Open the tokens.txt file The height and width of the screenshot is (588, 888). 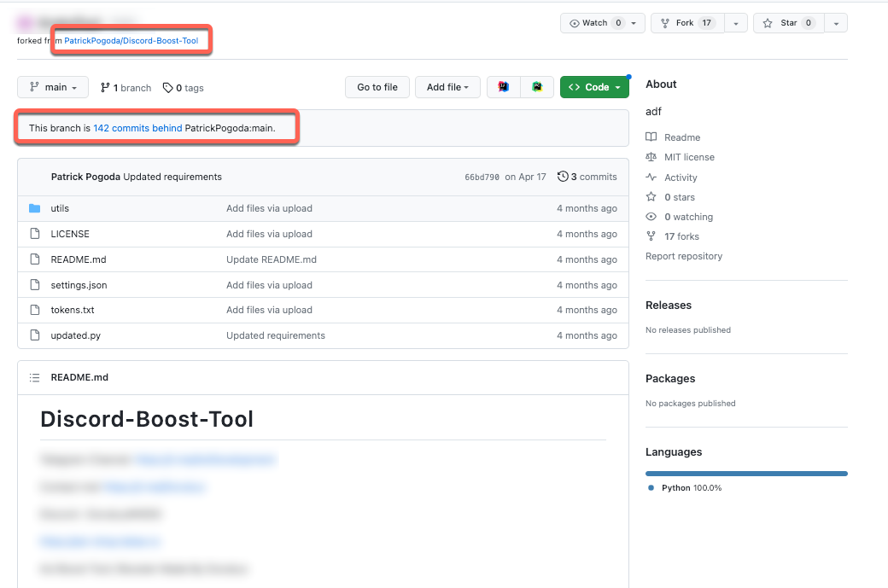[73, 310]
